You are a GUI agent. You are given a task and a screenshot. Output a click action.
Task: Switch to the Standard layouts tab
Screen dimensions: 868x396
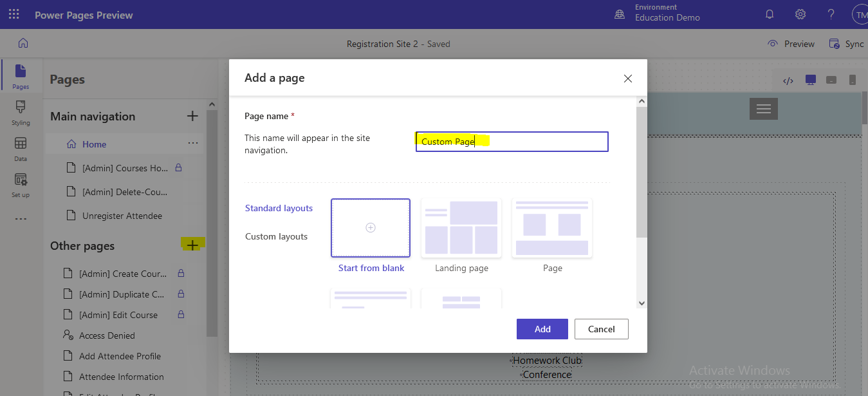tap(279, 208)
